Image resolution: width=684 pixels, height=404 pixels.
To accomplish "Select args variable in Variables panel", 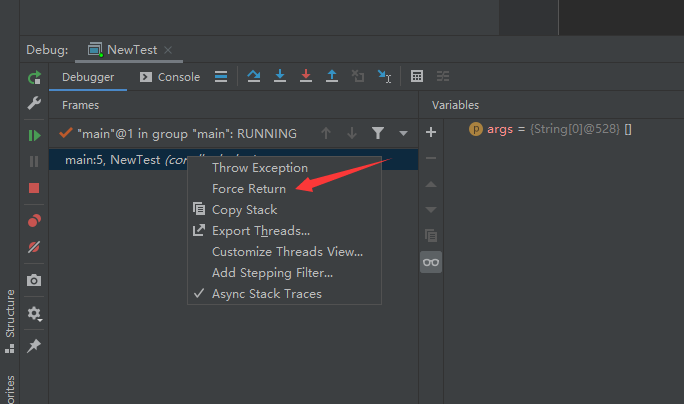I will tap(551, 129).
